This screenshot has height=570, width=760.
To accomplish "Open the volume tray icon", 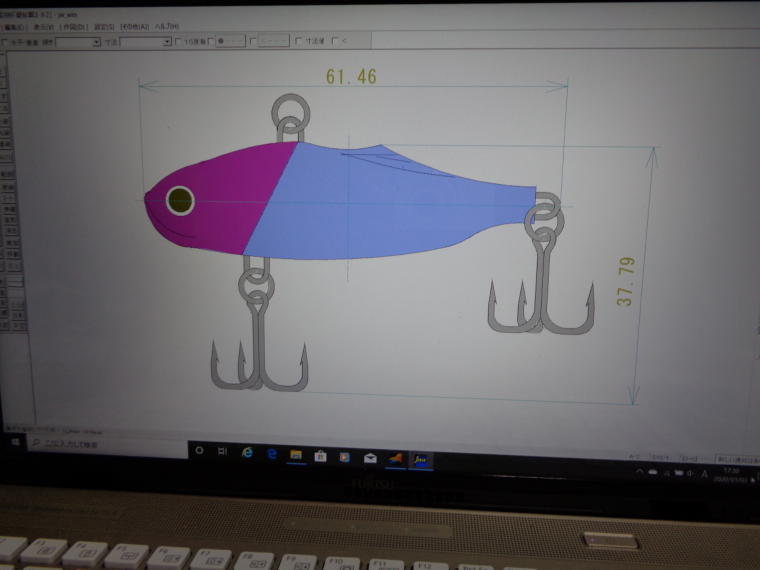I will pos(690,473).
